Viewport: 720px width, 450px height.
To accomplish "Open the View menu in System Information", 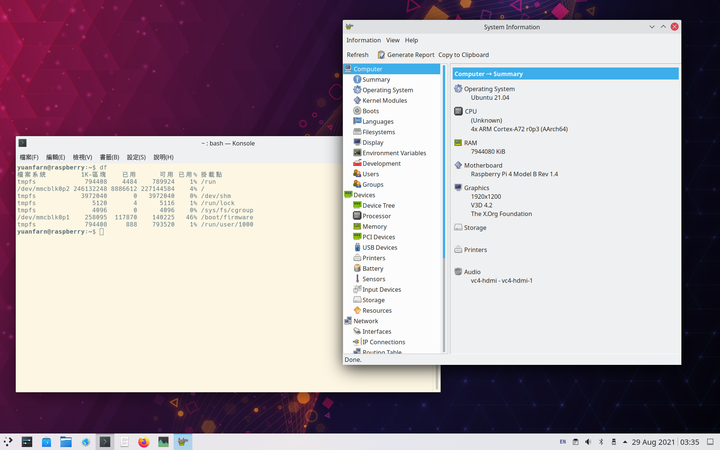I will click(x=393, y=40).
